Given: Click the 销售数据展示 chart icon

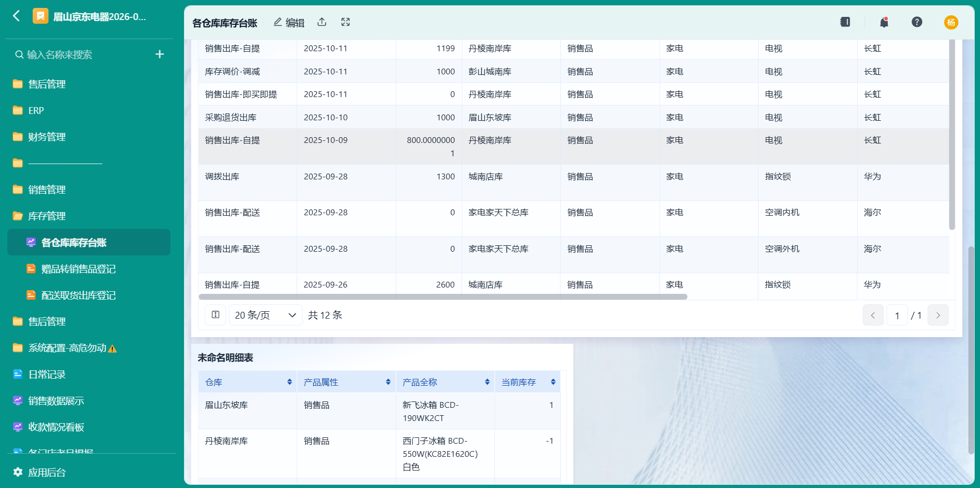Looking at the screenshot, I should (x=18, y=400).
